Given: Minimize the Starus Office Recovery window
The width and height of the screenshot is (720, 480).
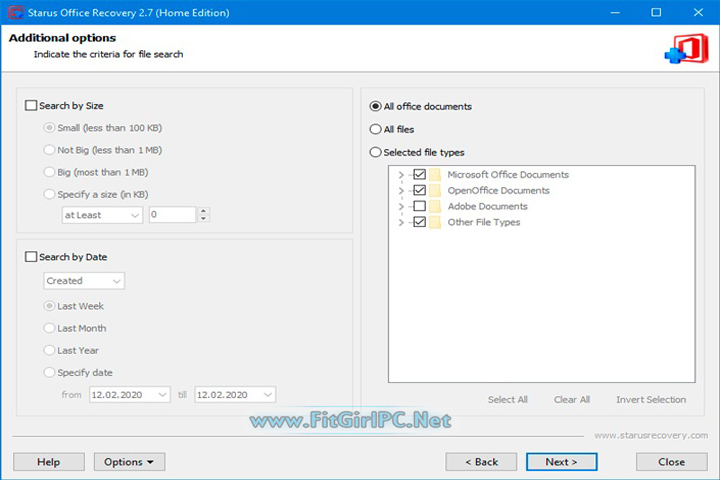Looking at the screenshot, I should point(615,12).
